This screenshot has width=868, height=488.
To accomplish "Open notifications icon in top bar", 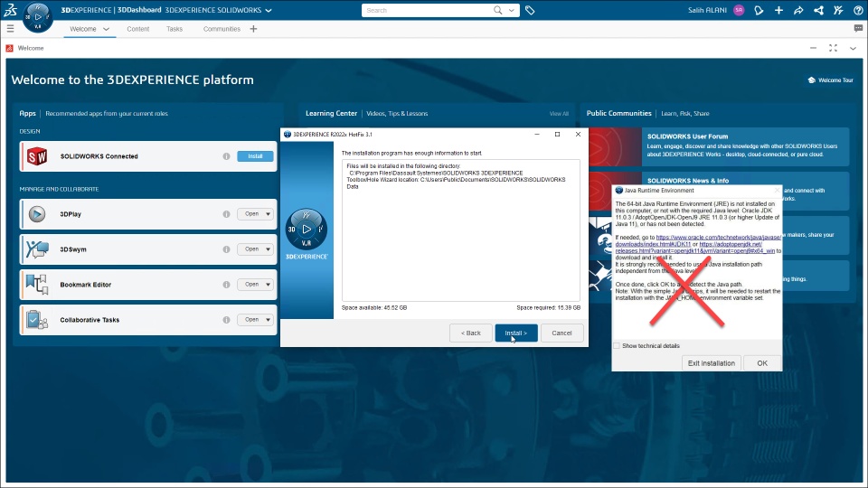I will (759, 10).
